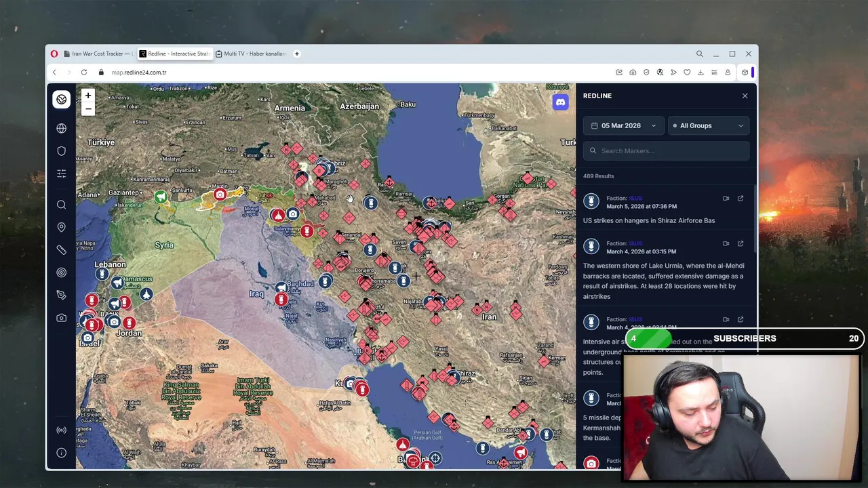Open the globe map view in sidebar
Viewport: 868px width, 488px height.
click(x=61, y=128)
